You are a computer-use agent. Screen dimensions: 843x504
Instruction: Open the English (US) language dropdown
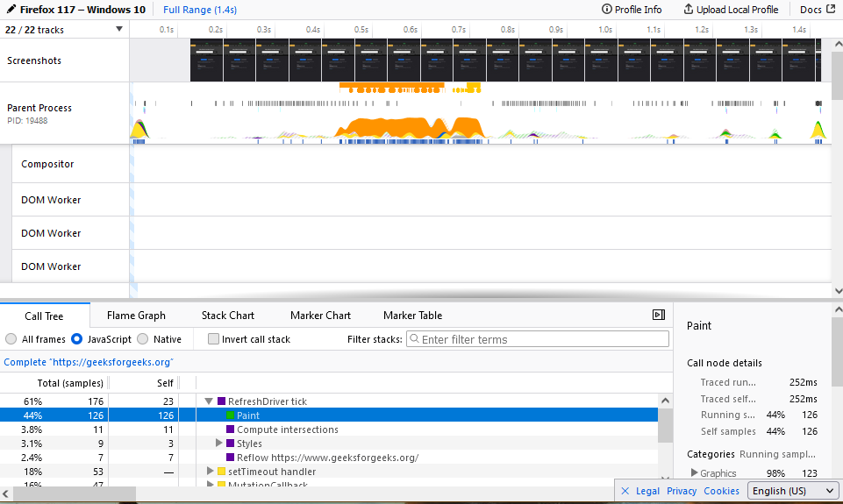click(792, 491)
